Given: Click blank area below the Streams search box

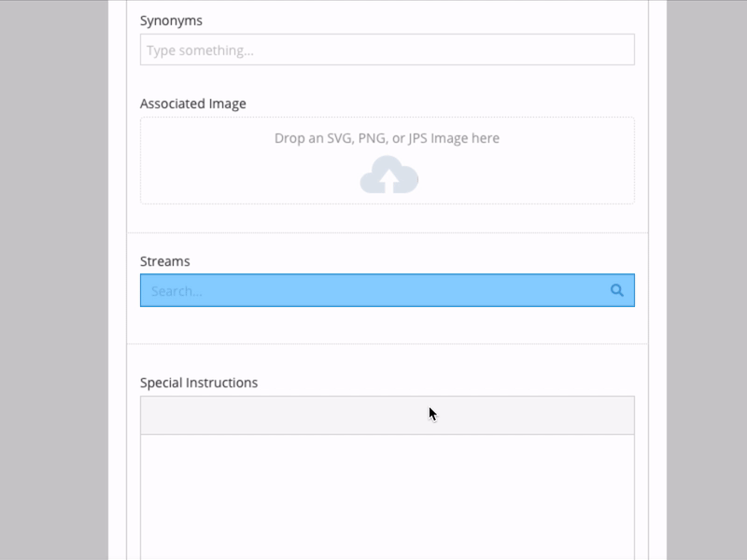Looking at the screenshot, I should [387, 325].
